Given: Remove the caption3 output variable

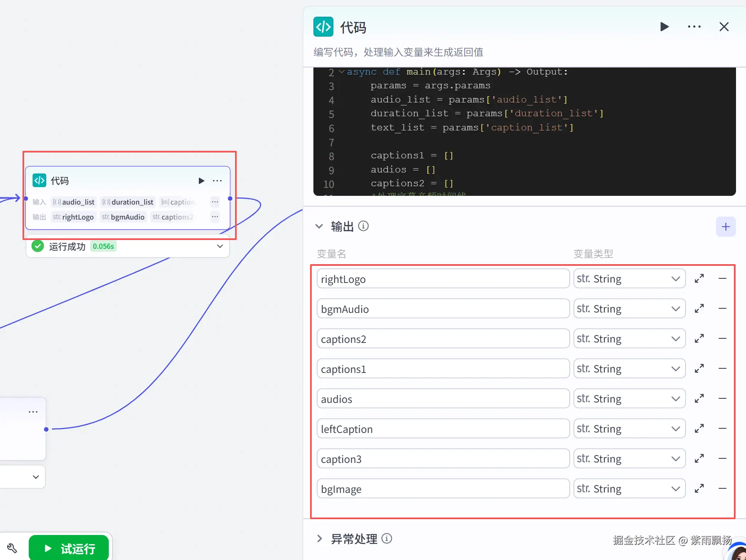Looking at the screenshot, I should point(723,458).
